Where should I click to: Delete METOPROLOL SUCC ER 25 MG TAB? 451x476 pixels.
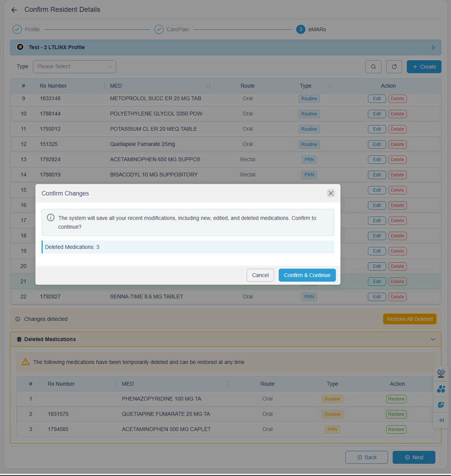(x=397, y=99)
